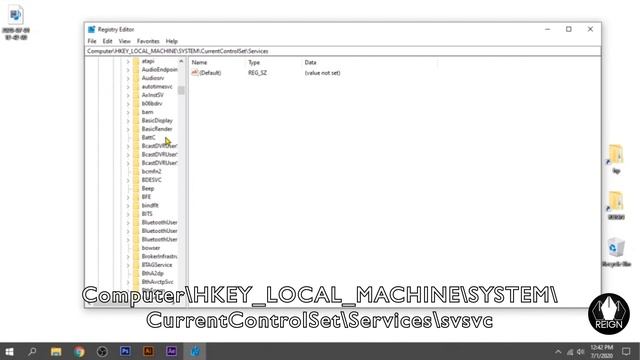This screenshot has height=360, width=640.
Task: Select the BrokerInfrastructure key
Action: (159, 256)
